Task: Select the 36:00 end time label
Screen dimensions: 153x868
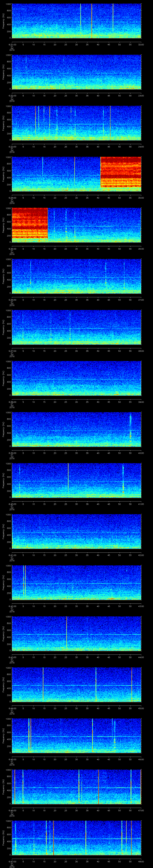Action: click(x=141, y=249)
